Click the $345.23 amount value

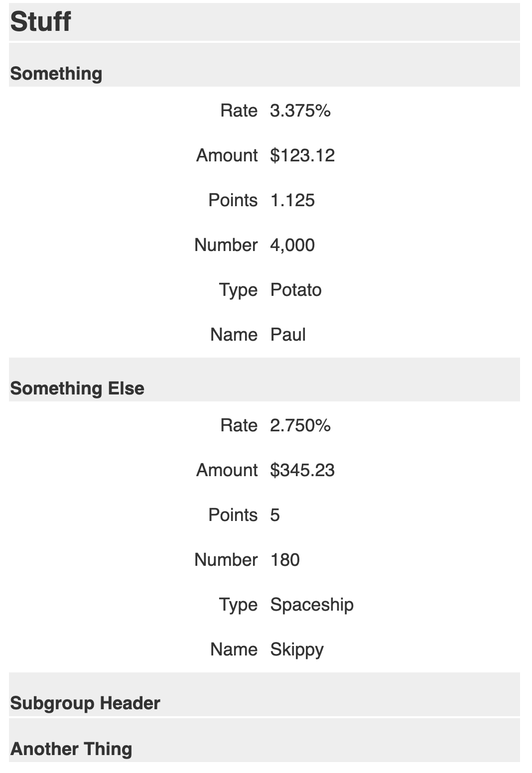coord(302,470)
